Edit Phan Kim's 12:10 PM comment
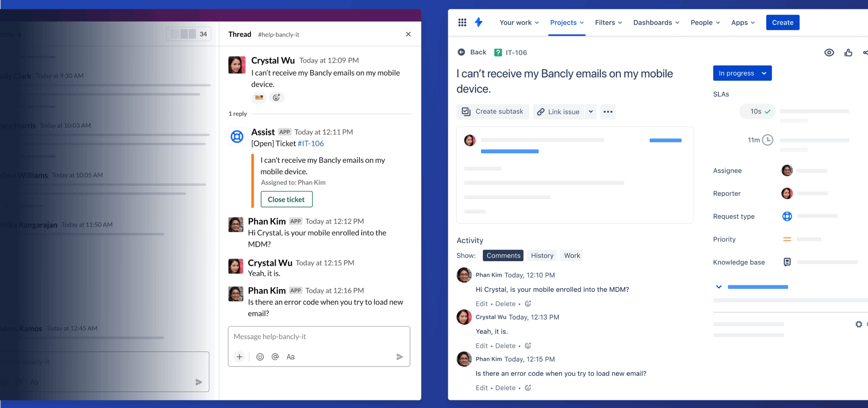868x408 pixels. coord(481,304)
